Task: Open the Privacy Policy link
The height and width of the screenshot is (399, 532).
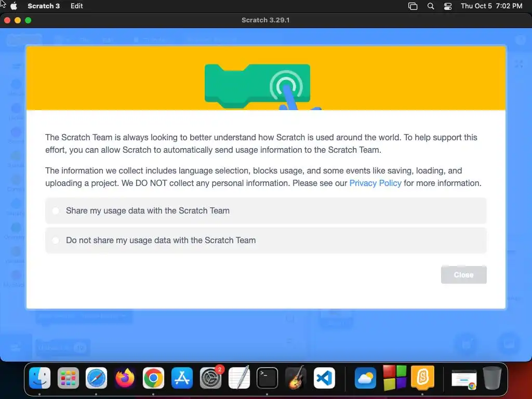Action: 375,183
